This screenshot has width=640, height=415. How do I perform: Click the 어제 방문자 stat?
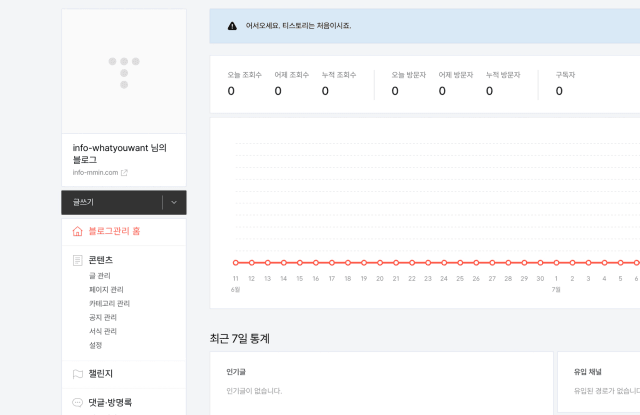tap(456, 84)
